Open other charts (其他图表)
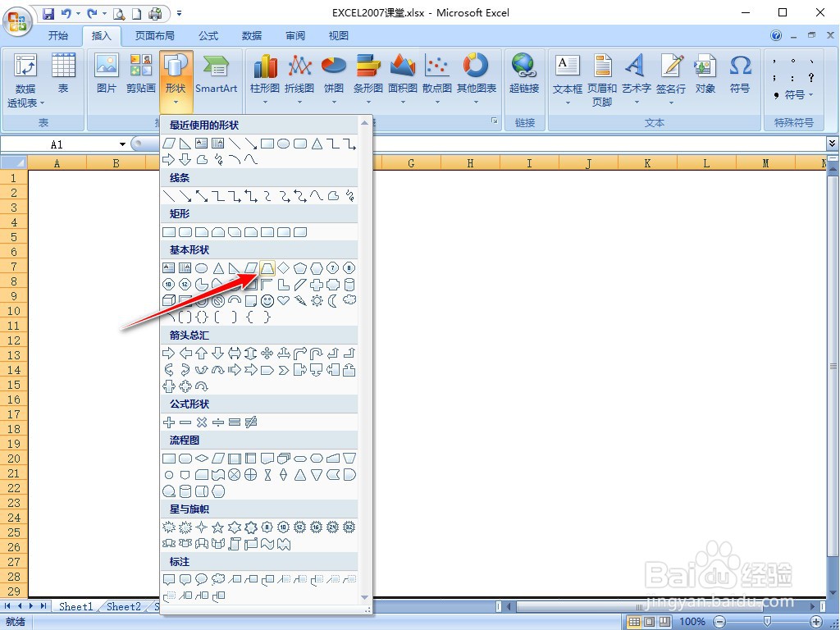 click(477, 79)
